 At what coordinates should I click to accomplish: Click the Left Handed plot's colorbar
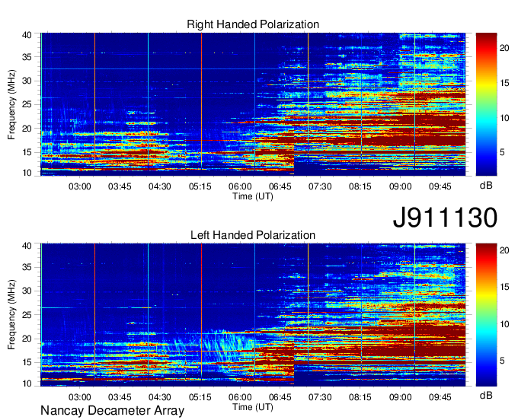(486, 315)
